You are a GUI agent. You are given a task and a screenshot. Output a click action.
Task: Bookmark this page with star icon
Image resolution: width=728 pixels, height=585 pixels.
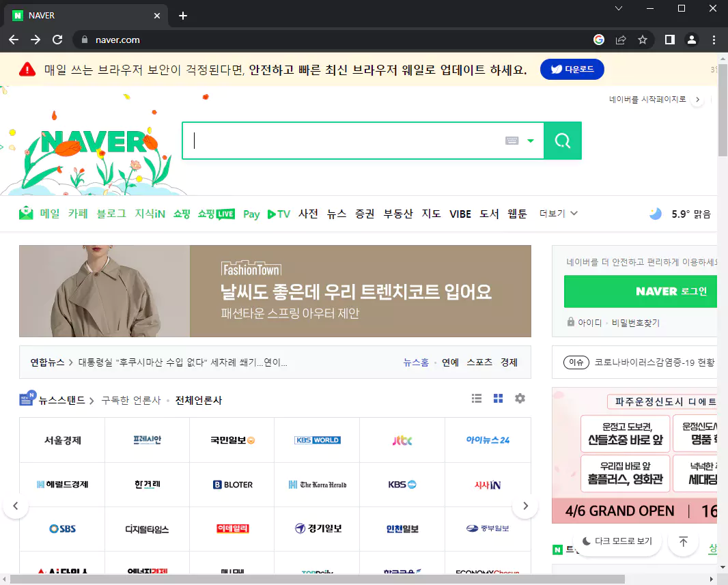pos(643,40)
